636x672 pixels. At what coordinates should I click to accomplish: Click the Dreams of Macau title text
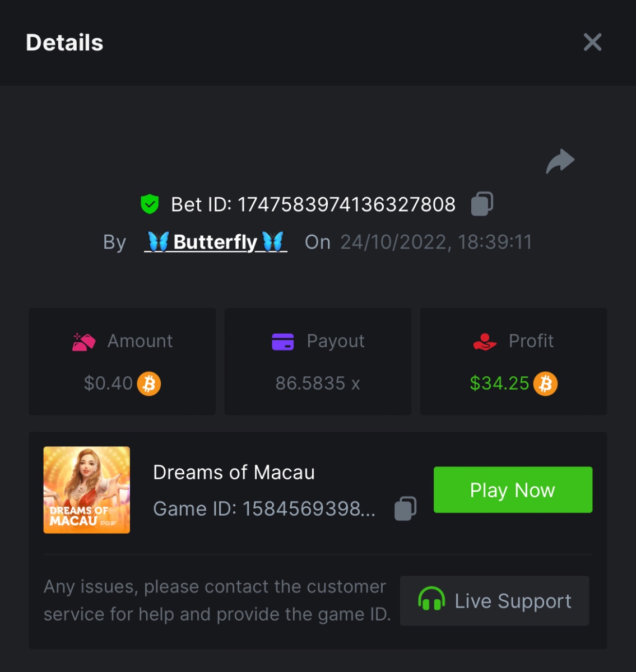coord(234,472)
